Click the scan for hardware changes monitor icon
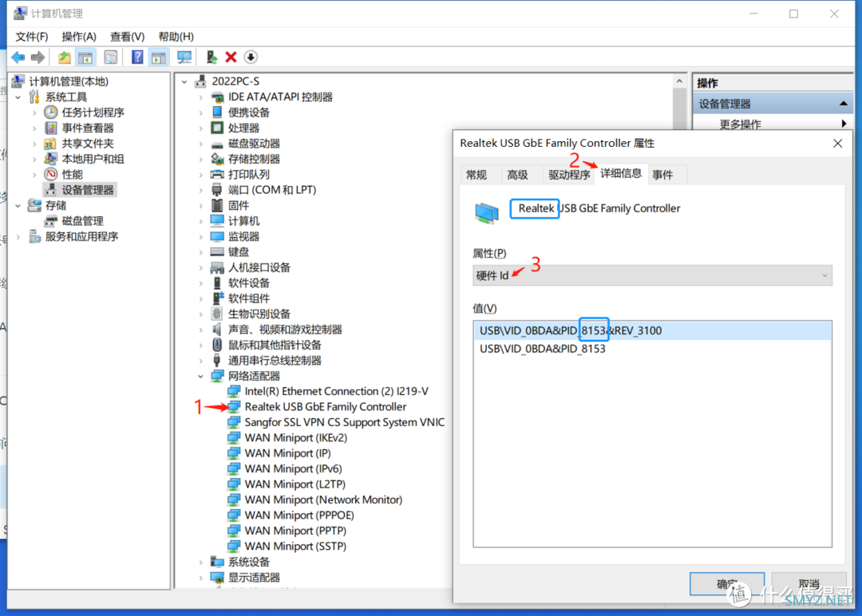The image size is (862, 616). [x=184, y=57]
